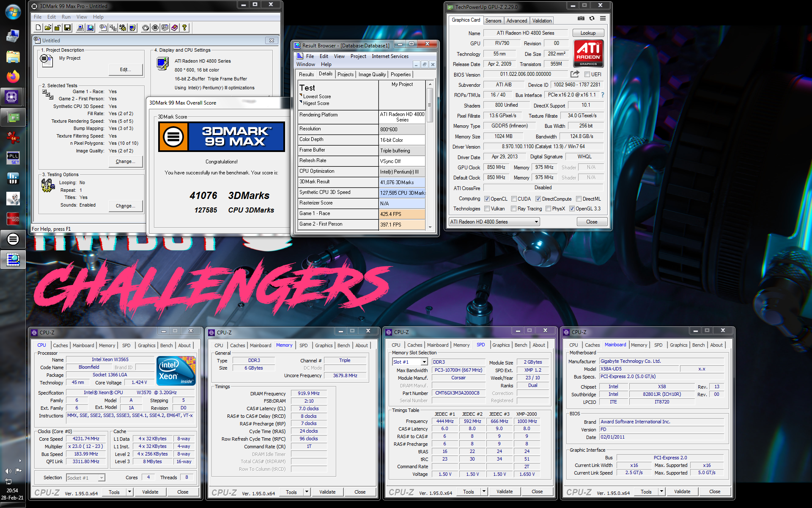Click the Result Browser vertical scrollbar
Image resolution: width=812 pixels, height=508 pixels.
430,155
